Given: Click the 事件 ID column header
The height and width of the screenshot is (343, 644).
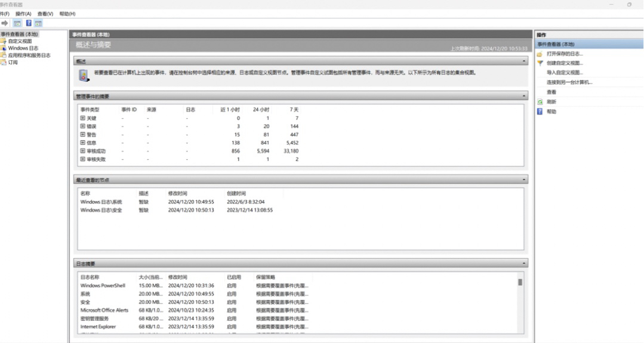Looking at the screenshot, I should coord(129,110).
